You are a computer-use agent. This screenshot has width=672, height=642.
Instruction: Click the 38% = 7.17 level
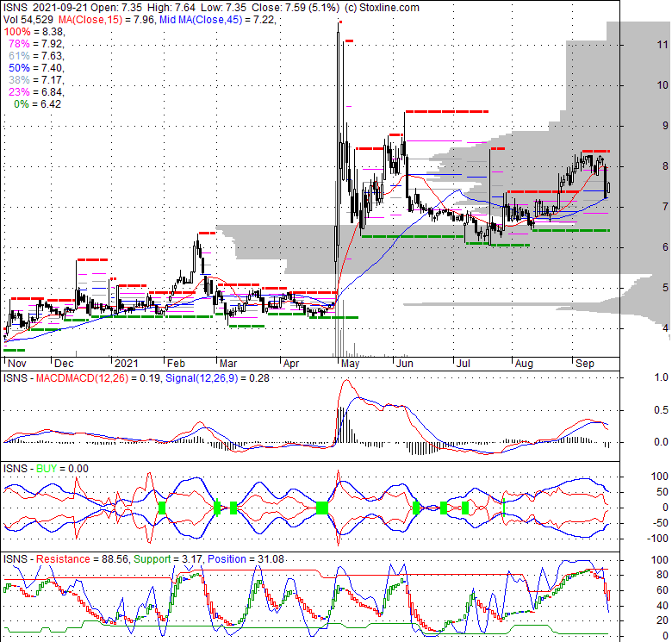(36, 80)
